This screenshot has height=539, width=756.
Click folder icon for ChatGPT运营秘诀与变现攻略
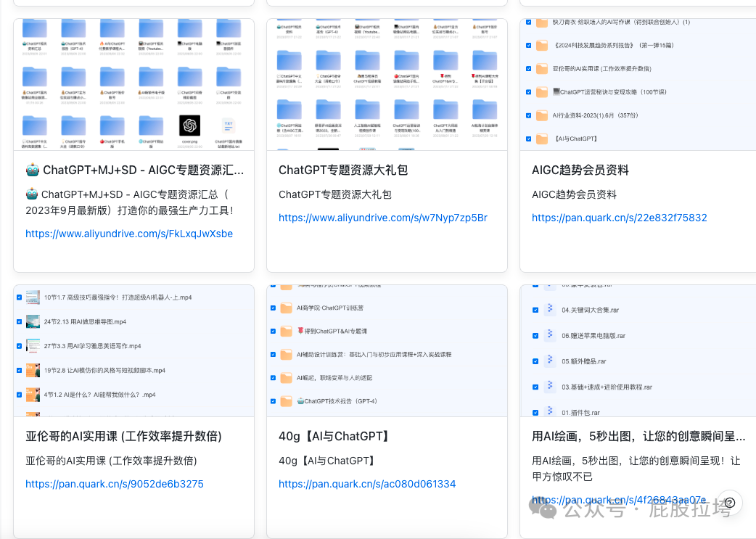point(542,92)
